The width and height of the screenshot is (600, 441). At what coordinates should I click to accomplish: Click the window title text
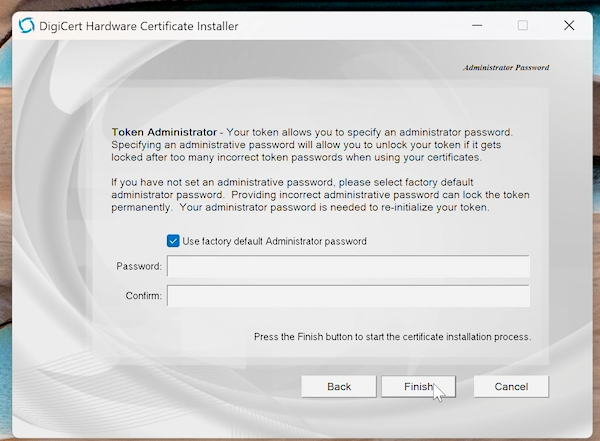pos(139,25)
